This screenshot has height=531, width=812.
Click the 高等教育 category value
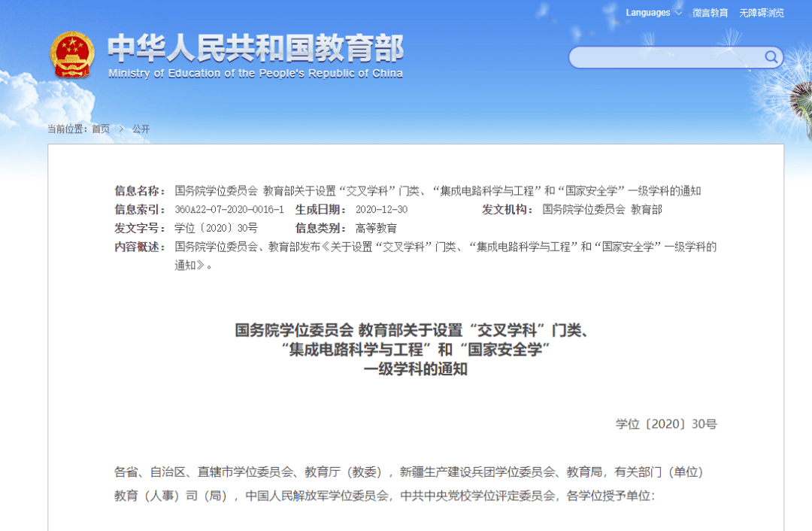(x=376, y=229)
